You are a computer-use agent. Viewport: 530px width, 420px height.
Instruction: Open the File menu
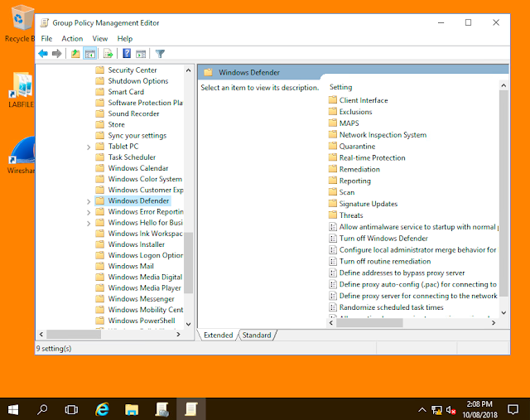tap(46, 39)
